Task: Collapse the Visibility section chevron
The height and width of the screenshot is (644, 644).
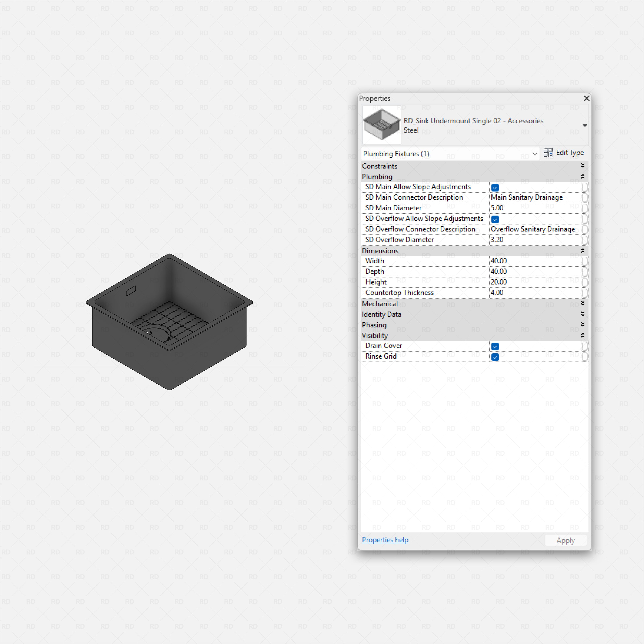Action: (583, 335)
